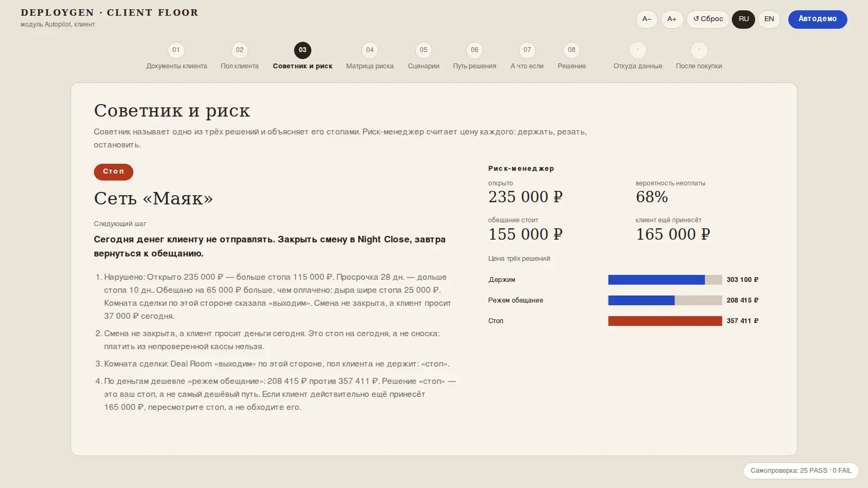Switch to step 05 Сценарии
This screenshot has width=868, height=488.
[x=424, y=56]
